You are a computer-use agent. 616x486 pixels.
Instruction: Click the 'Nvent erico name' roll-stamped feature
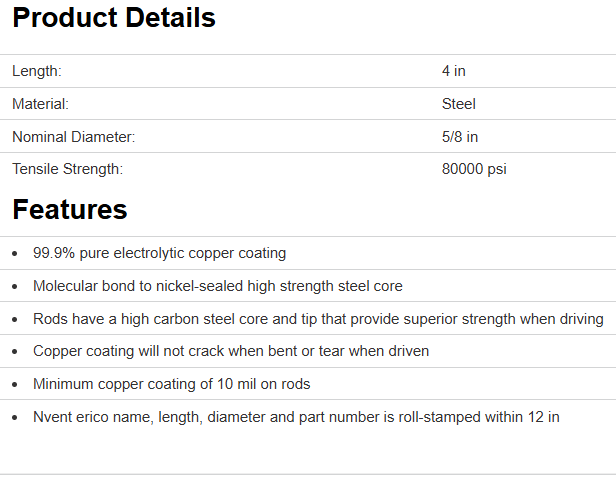[x=296, y=416]
